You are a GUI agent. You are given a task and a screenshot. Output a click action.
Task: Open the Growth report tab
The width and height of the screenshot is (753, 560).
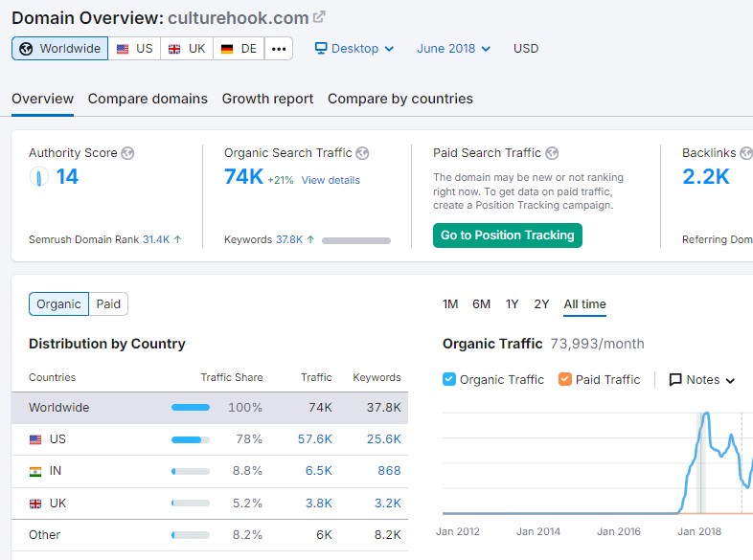click(267, 99)
